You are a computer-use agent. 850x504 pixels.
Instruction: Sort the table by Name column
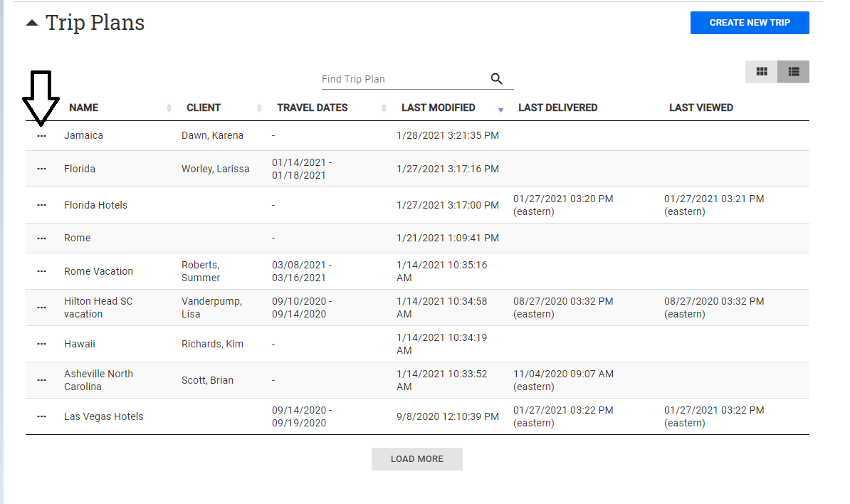click(84, 107)
